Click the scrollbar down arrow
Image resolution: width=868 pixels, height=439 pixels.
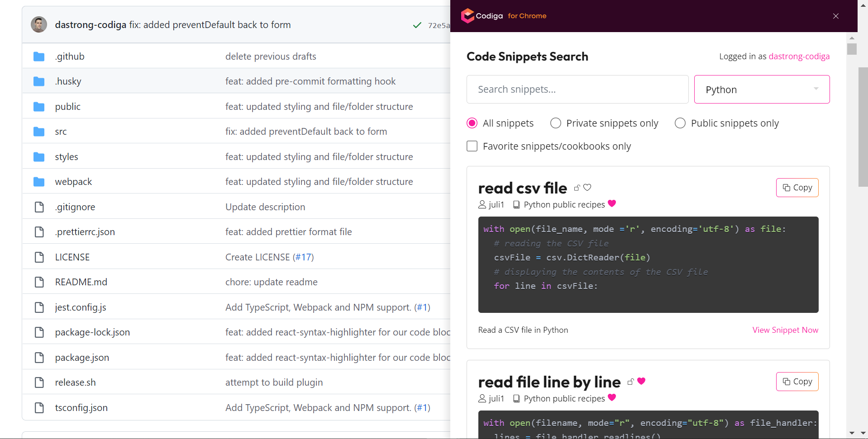[x=863, y=433]
